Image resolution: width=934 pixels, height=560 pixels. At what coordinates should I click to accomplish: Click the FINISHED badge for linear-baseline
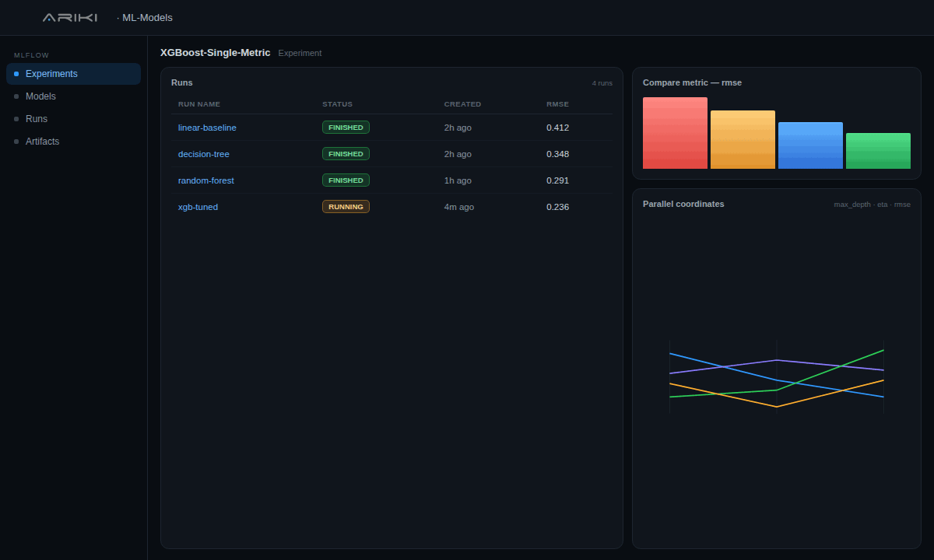(x=346, y=128)
